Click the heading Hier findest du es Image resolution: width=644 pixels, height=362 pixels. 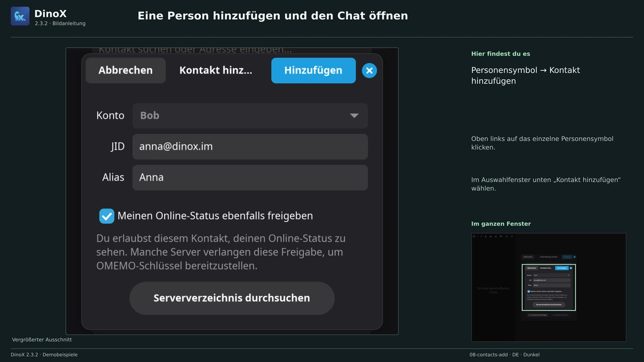[x=501, y=54]
